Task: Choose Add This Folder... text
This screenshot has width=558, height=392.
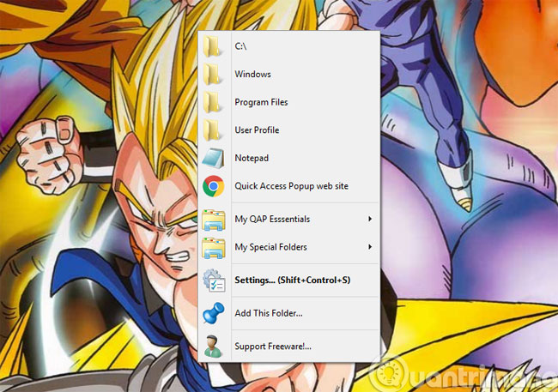Action: tap(268, 314)
